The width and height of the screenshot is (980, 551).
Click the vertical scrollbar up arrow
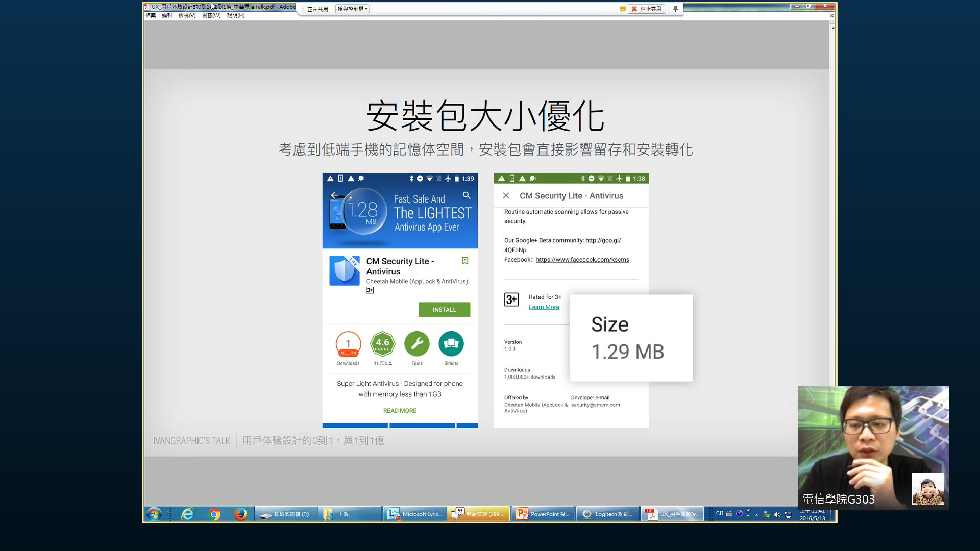click(x=832, y=28)
